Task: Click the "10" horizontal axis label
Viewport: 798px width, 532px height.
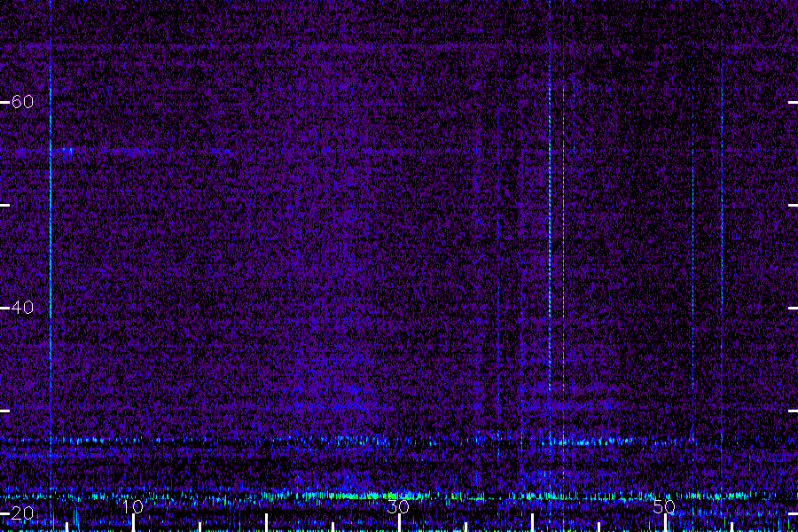Action: tap(133, 506)
